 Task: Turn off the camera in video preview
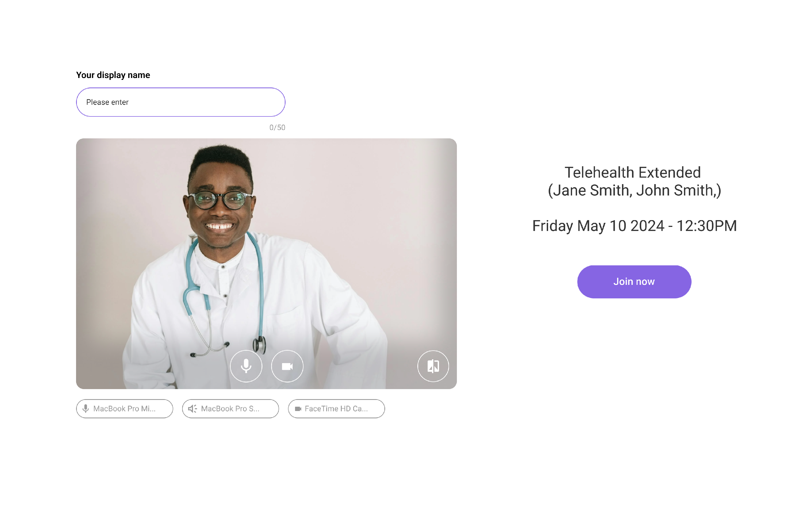click(287, 366)
